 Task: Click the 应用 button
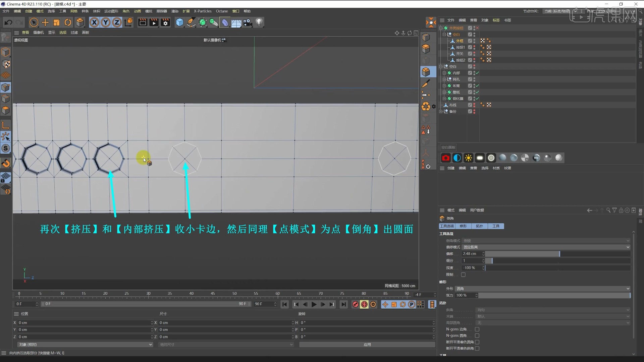pos(367,344)
